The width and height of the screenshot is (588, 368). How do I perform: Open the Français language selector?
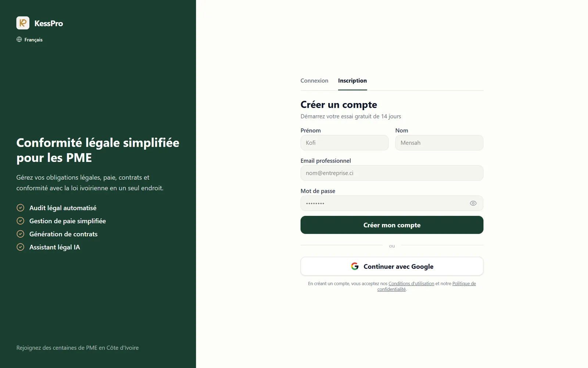pos(29,39)
